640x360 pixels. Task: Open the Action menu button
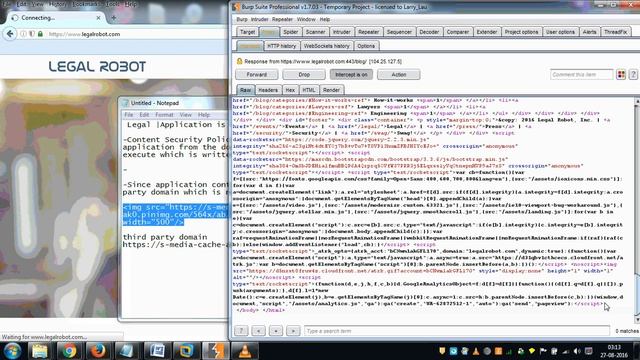coord(398,74)
